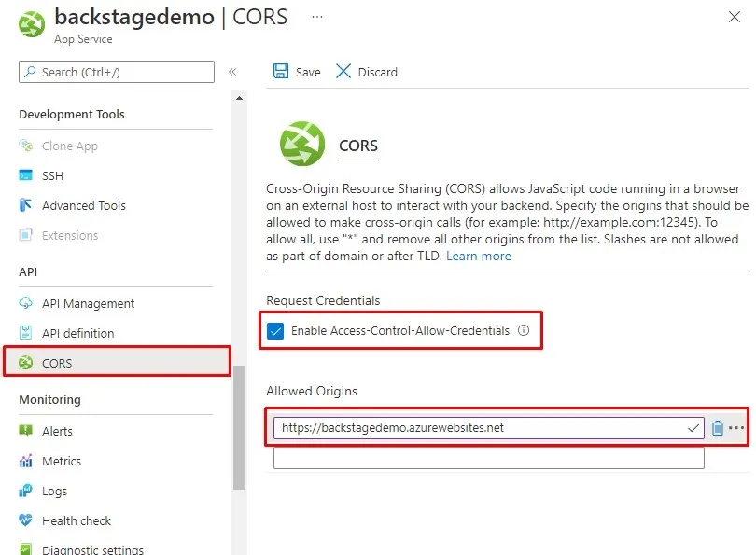The width and height of the screenshot is (756, 555).
Task: Open Alerts under Monitoring
Action: pyautogui.click(x=57, y=431)
